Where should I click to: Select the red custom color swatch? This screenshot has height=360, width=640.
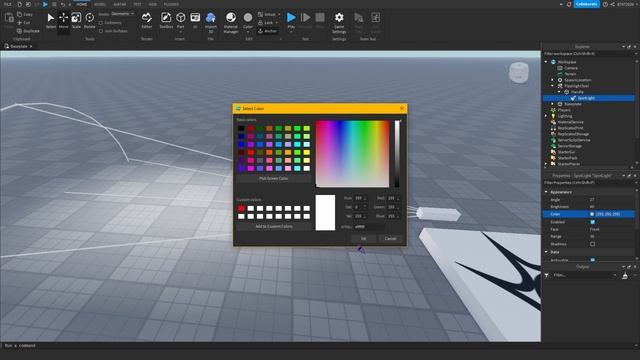click(241, 209)
